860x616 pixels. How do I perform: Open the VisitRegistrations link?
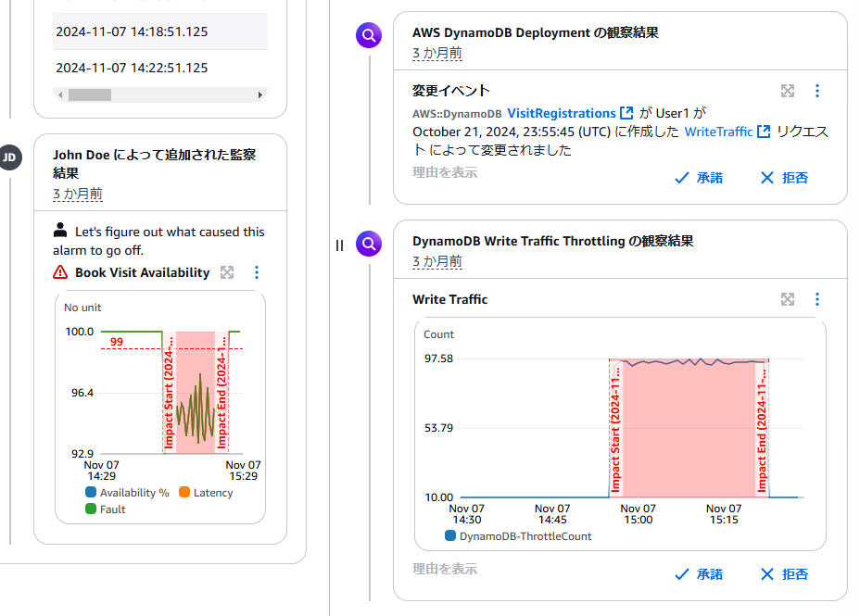[x=561, y=113]
